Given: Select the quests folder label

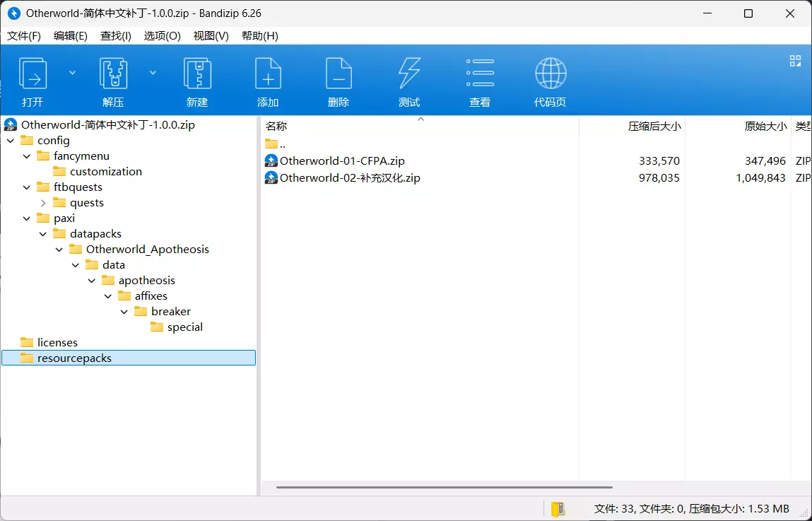Looking at the screenshot, I should (86, 202).
